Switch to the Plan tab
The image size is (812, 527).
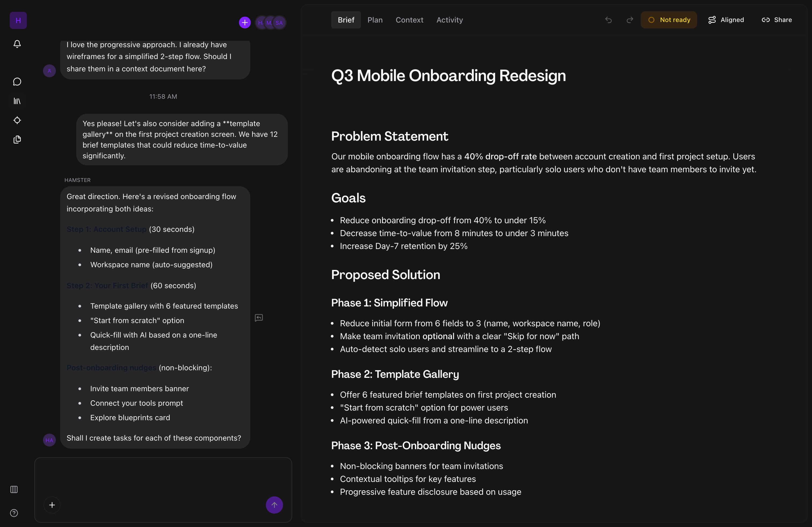pos(375,20)
